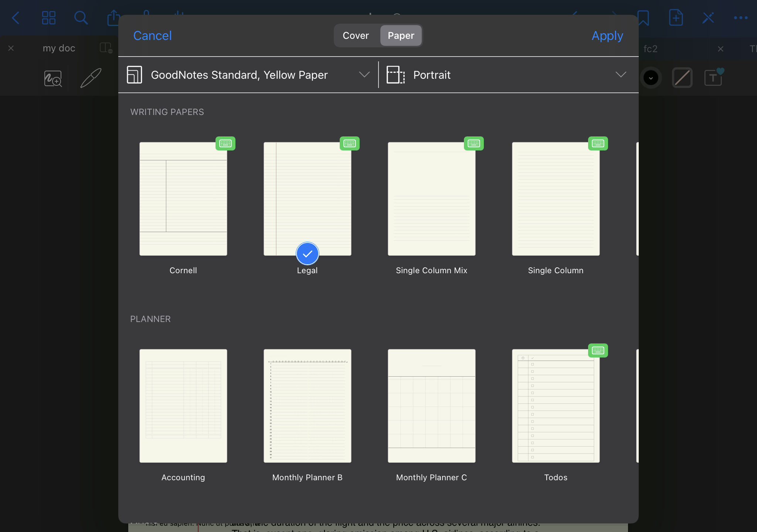Click the back arrow icon
757x532 pixels.
point(16,18)
